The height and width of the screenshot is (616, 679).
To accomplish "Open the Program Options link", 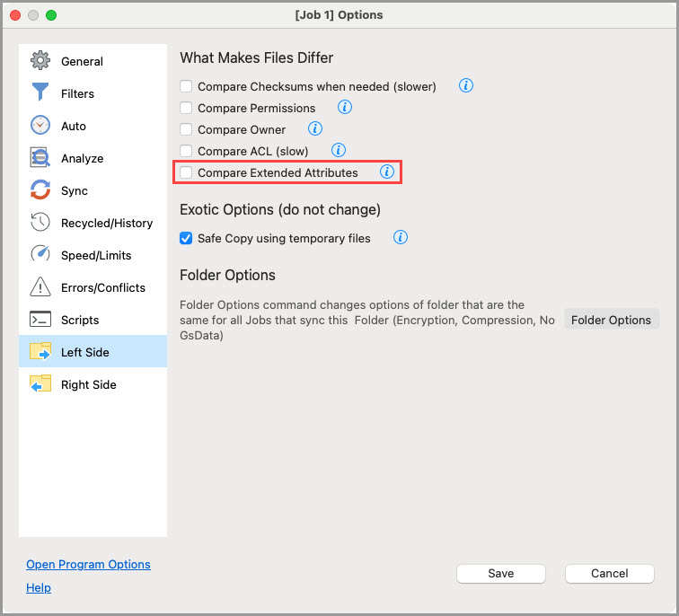I will point(88,565).
